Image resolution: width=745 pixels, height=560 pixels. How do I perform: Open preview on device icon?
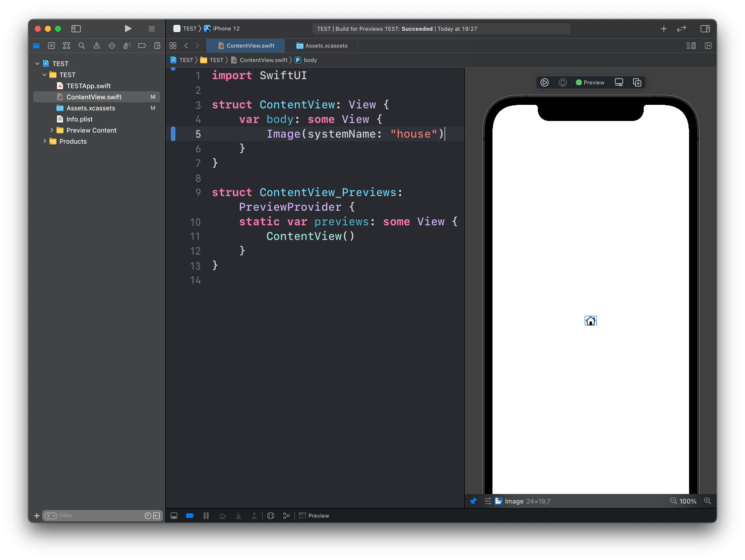click(563, 82)
